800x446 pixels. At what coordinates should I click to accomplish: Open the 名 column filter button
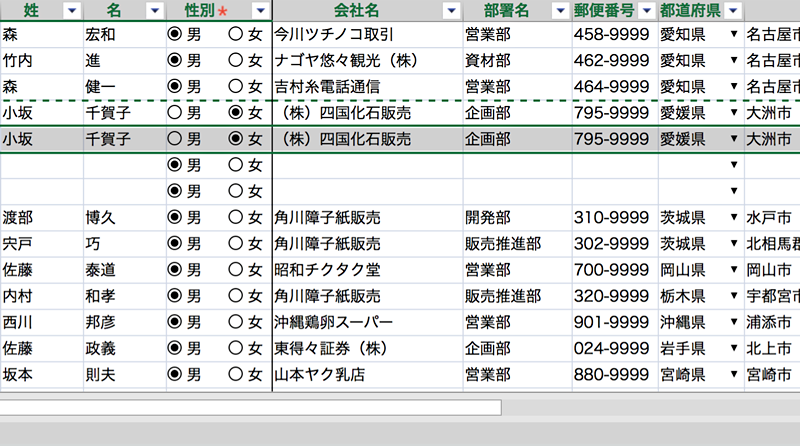tap(153, 10)
